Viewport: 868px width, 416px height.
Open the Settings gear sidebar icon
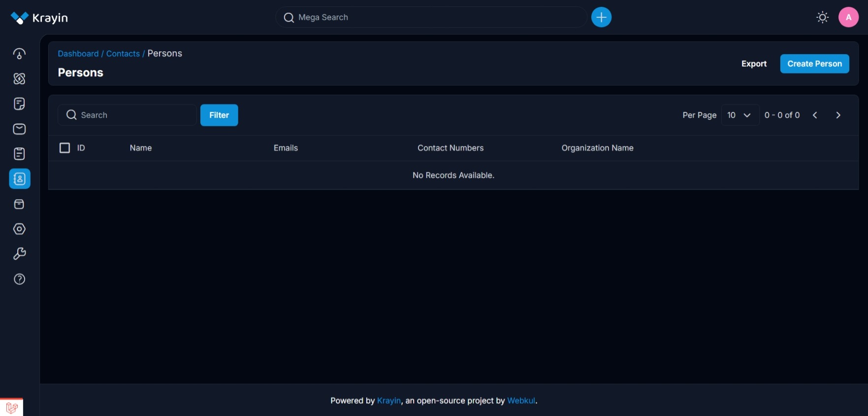(x=19, y=229)
